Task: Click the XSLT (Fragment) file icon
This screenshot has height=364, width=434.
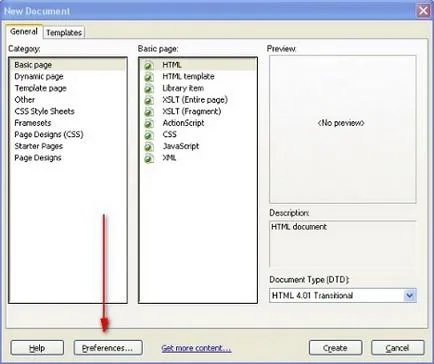Action: click(x=149, y=112)
